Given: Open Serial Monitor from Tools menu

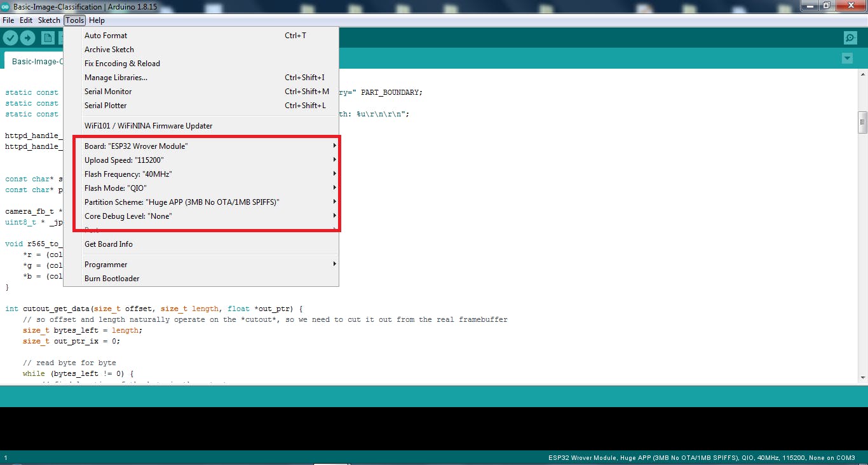Looking at the screenshot, I should [x=201, y=92].
